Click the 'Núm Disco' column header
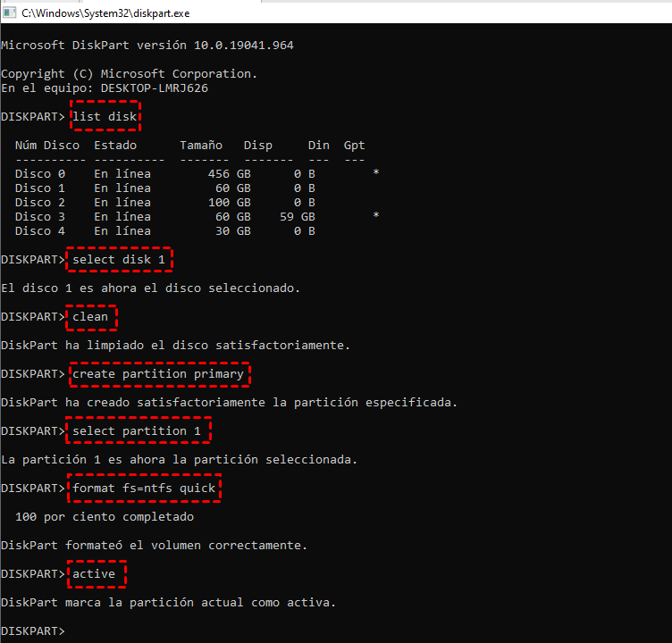This screenshot has height=643, width=672. pyautogui.click(x=47, y=146)
